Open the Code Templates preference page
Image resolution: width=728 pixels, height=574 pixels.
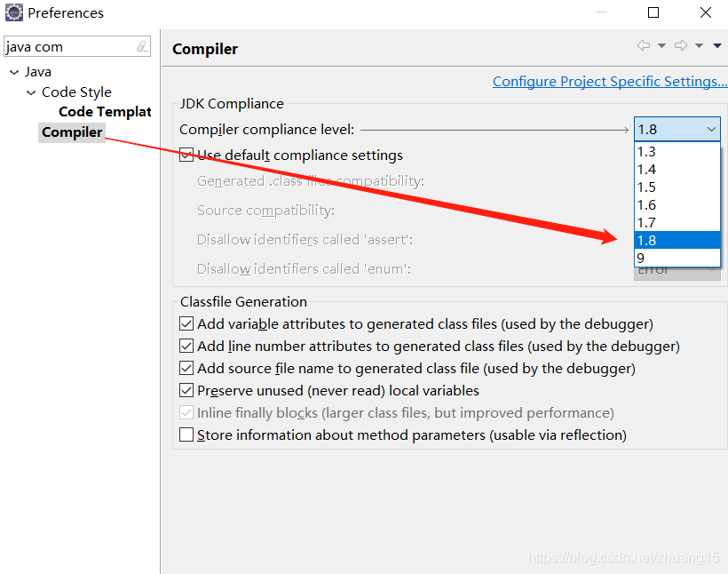point(105,112)
